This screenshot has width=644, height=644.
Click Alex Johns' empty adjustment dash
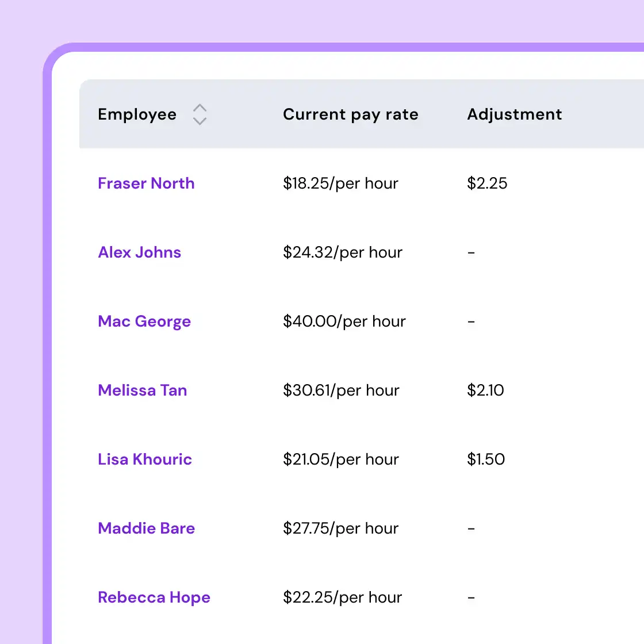click(x=471, y=252)
